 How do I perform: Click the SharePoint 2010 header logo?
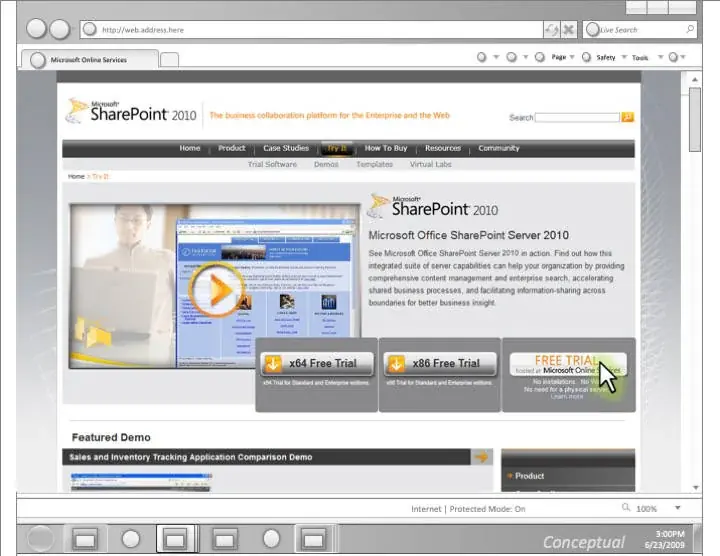tap(131, 112)
